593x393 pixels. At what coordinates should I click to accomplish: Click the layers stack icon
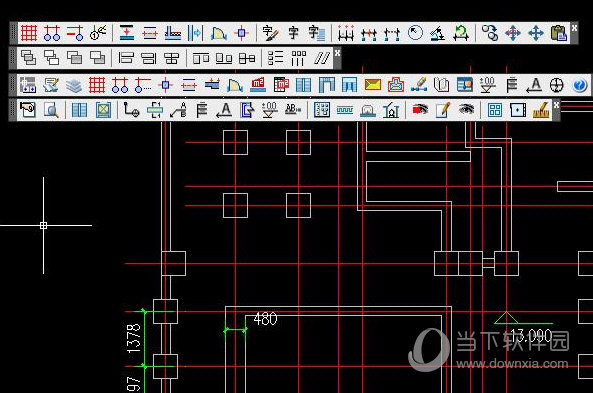(74, 85)
